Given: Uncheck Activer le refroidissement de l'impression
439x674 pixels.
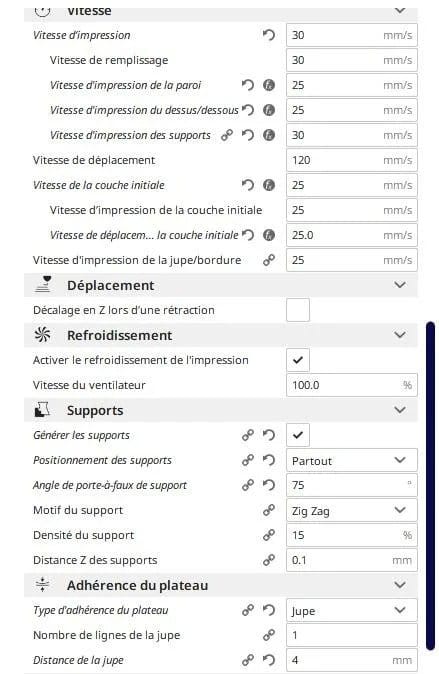Looking at the screenshot, I should (x=298, y=360).
